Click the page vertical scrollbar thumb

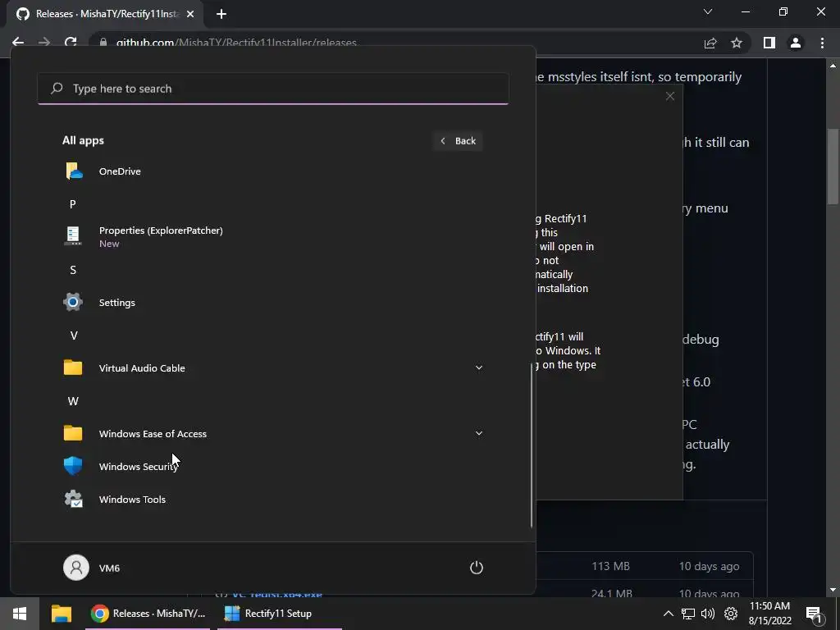(x=833, y=166)
